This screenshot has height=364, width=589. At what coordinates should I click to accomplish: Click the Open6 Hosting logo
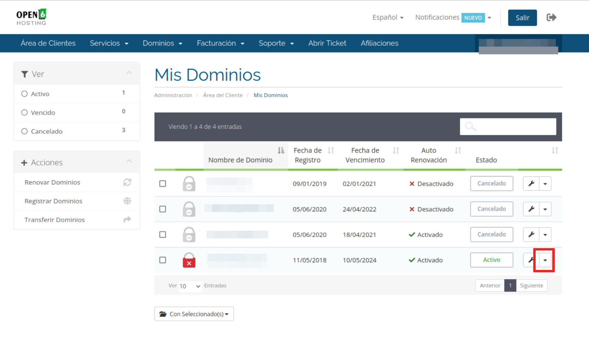pos(31,17)
